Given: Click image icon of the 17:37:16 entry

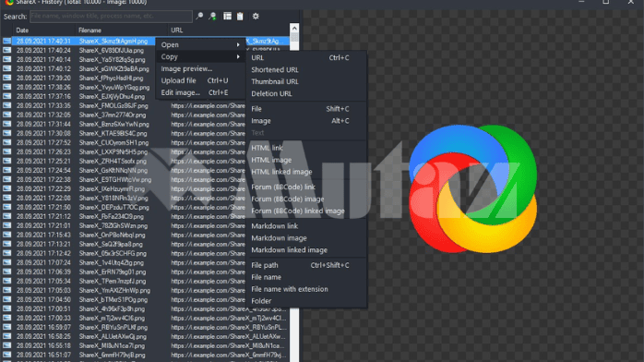Looking at the screenshot, I should coord(7,97).
